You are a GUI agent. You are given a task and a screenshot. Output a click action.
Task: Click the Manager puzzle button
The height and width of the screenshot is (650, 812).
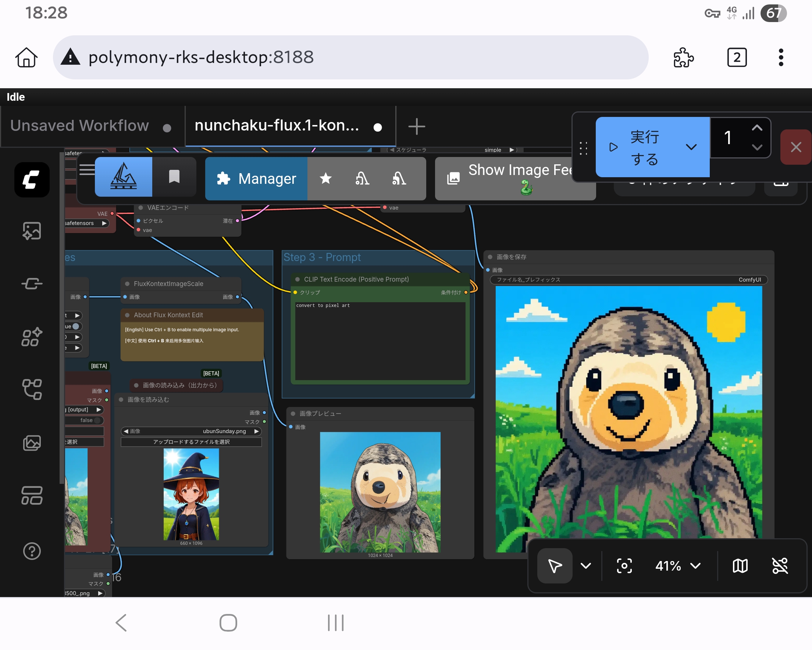(256, 179)
